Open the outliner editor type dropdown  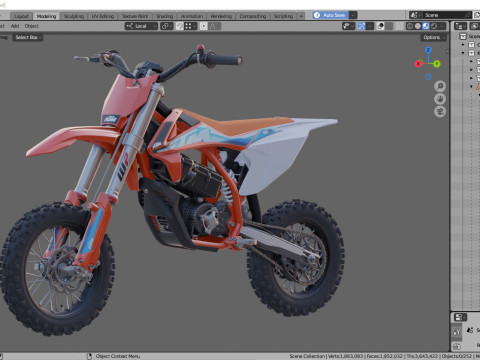460,26
